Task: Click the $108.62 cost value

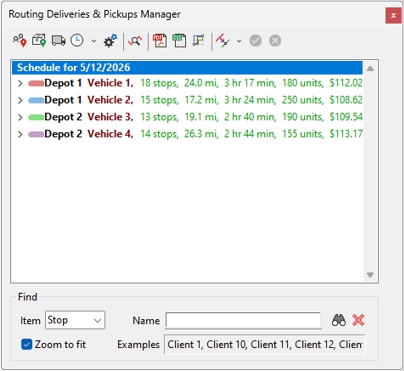Action: coord(346,100)
